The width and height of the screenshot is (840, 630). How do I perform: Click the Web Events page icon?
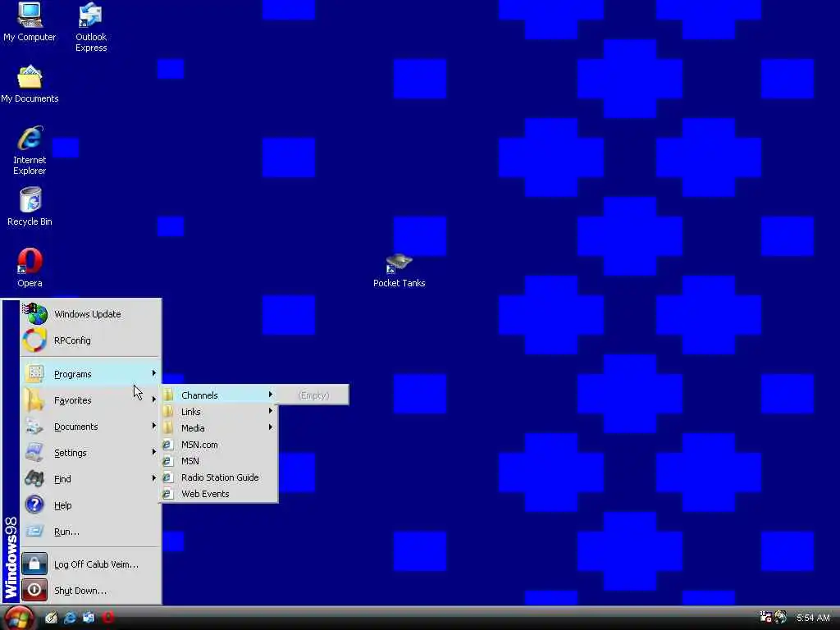coord(168,494)
